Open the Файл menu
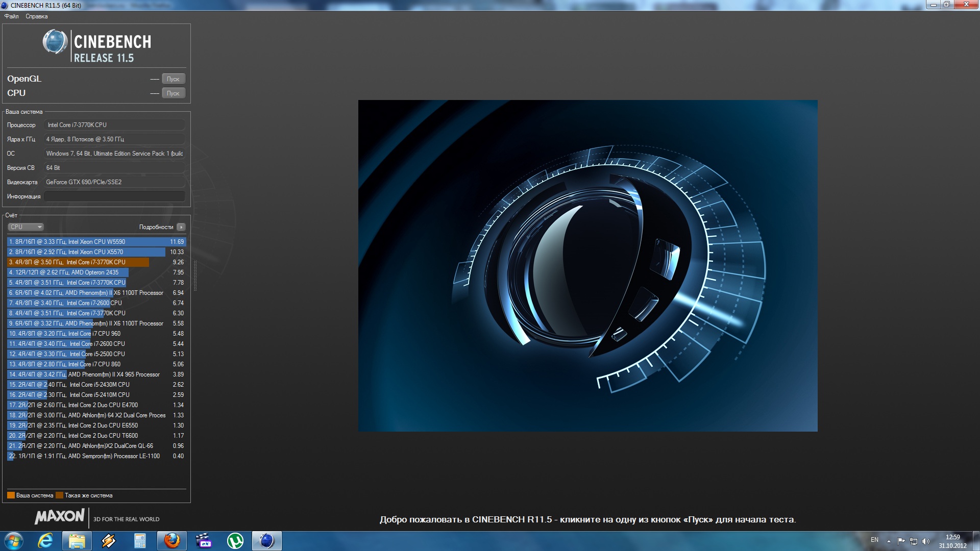This screenshot has height=551, width=980. click(x=11, y=16)
